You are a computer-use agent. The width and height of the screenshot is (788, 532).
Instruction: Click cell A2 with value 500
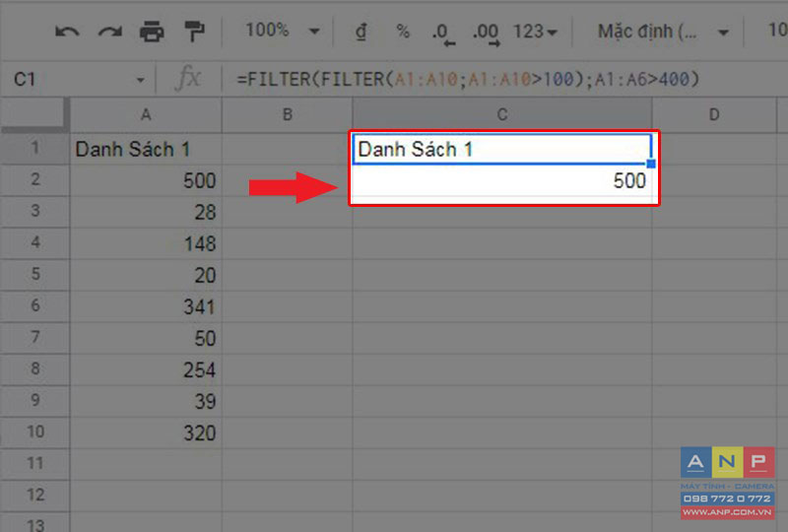tap(146, 180)
